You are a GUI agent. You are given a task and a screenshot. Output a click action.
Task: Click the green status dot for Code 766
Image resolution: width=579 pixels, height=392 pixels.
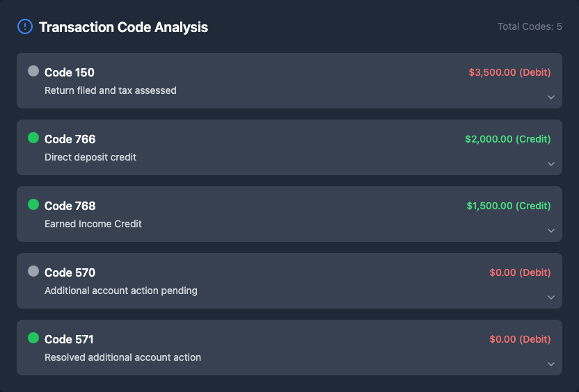[33, 138]
